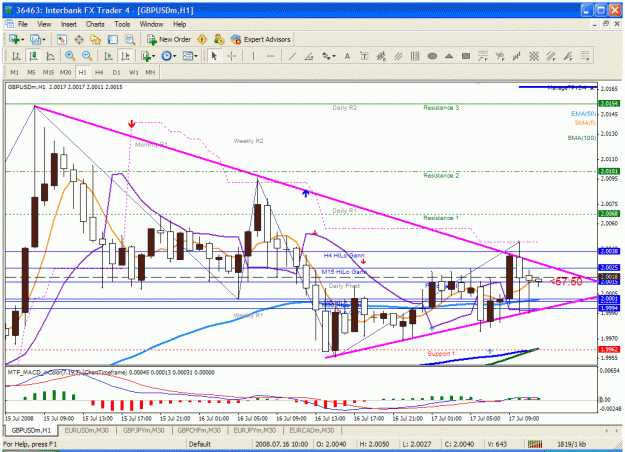625x452 pixels.
Task: Open the Tools menu
Action: 122,24
